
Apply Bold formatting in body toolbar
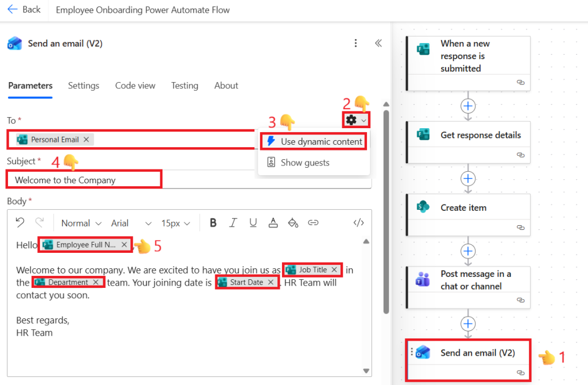(x=213, y=223)
